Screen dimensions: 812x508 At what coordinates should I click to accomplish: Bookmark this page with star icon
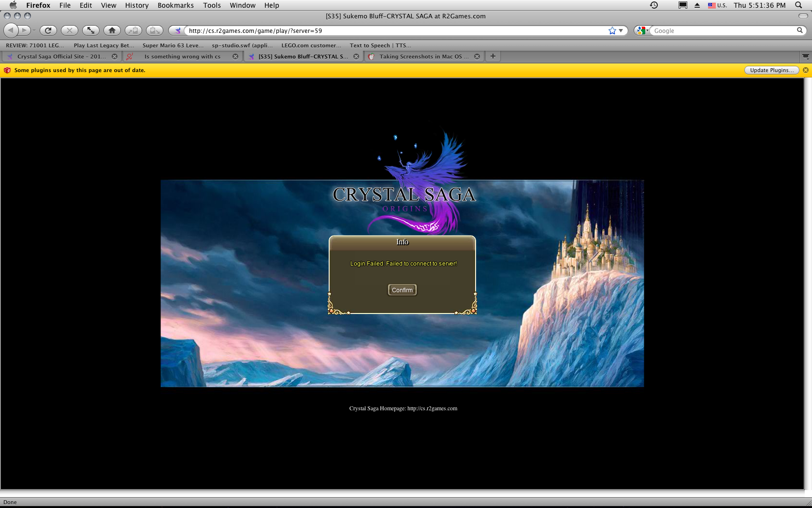(x=612, y=30)
